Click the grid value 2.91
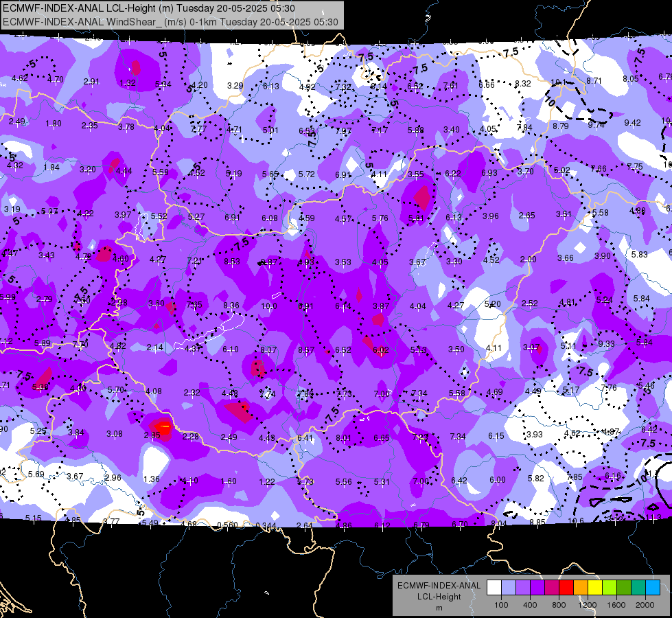 click(91, 82)
